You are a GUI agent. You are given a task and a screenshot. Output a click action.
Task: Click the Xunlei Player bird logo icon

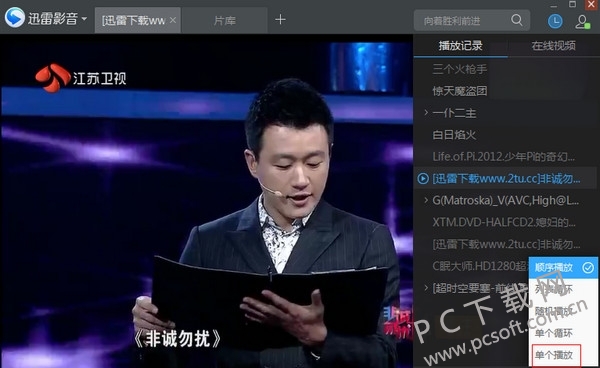tap(15, 18)
